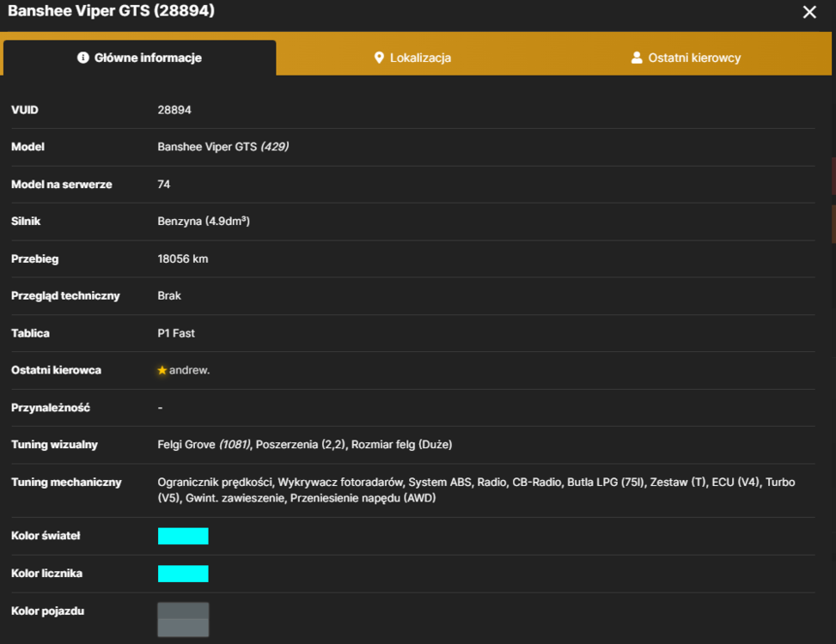The image size is (836, 644).
Task: Click the dialog title Banshee Viper GTS (28894)
Action: point(111,10)
